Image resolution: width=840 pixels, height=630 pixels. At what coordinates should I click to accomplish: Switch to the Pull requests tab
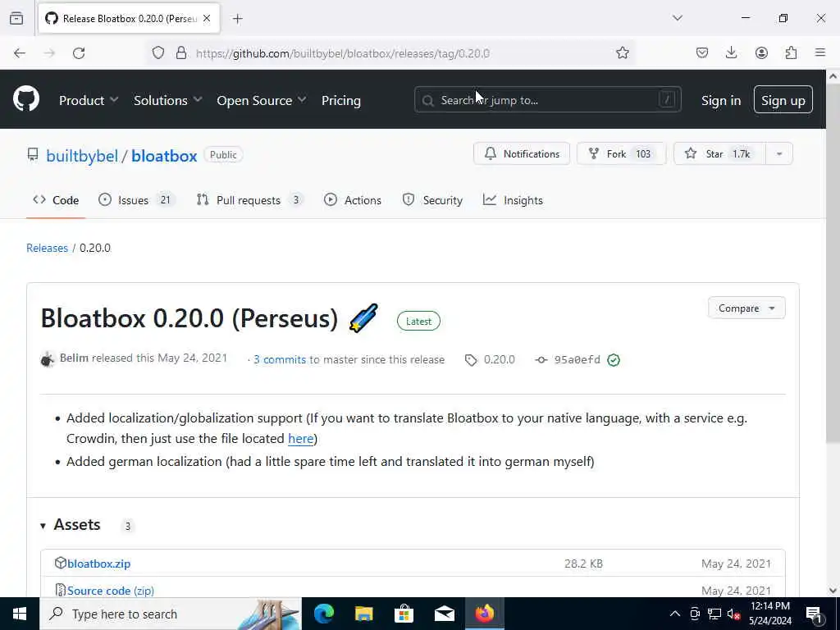pyautogui.click(x=249, y=200)
